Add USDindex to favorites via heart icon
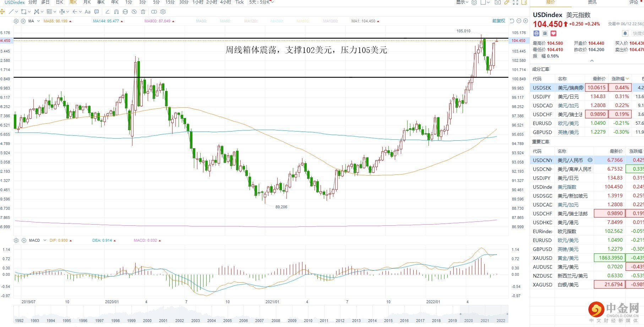 pos(553,33)
